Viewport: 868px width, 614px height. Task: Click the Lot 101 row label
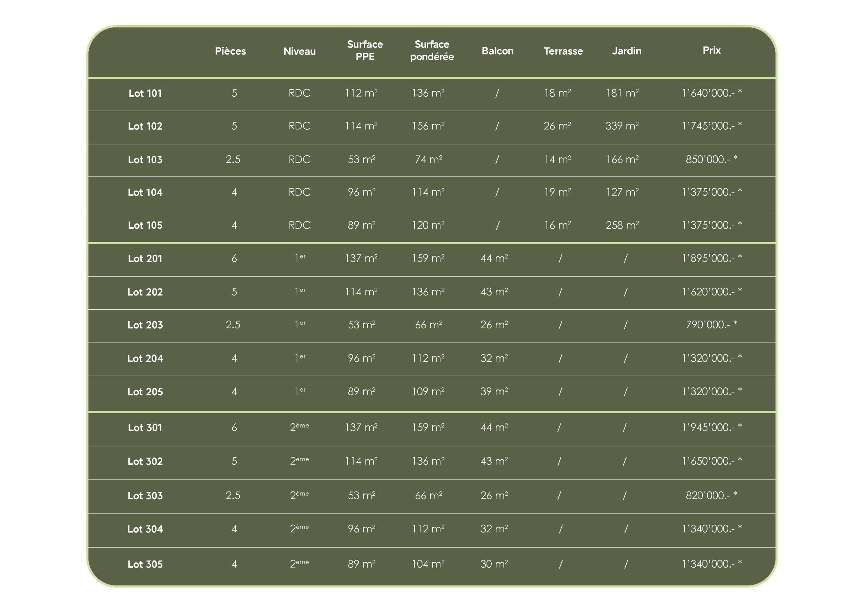pos(145,93)
